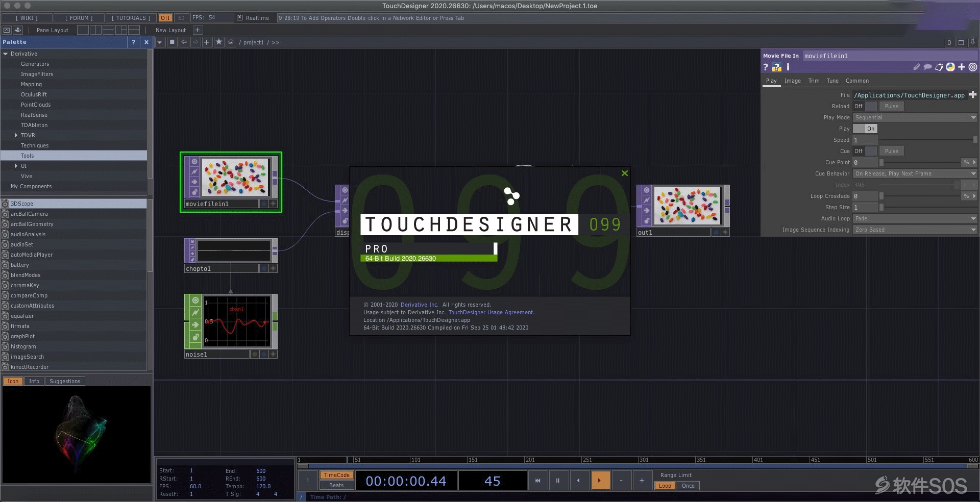Enable Beats time display mode
Image resolution: width=980 pixels, height=502 pixels.
[x=336, y=485]
